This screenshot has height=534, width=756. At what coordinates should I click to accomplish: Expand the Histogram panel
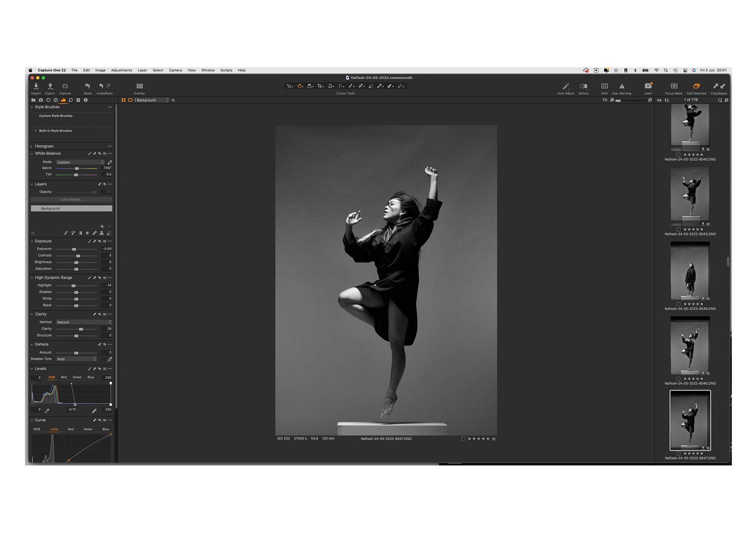(x=31, y=146)
